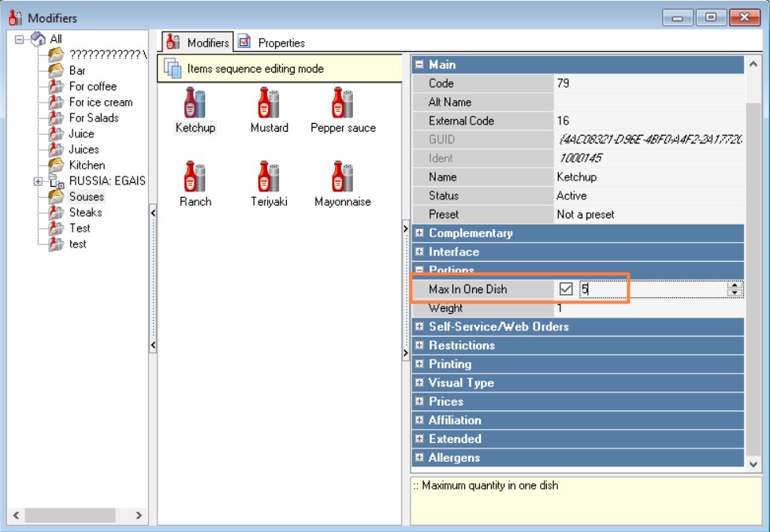The image size is (770, 532).
Task: Click the All root house icon
Action: (x=38, y=39)
